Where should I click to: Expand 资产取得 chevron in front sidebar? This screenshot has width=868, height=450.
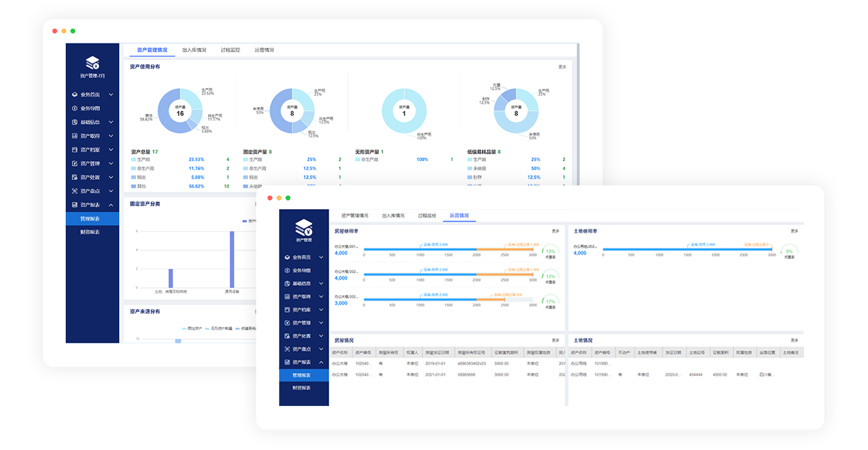tap(321, 296)
